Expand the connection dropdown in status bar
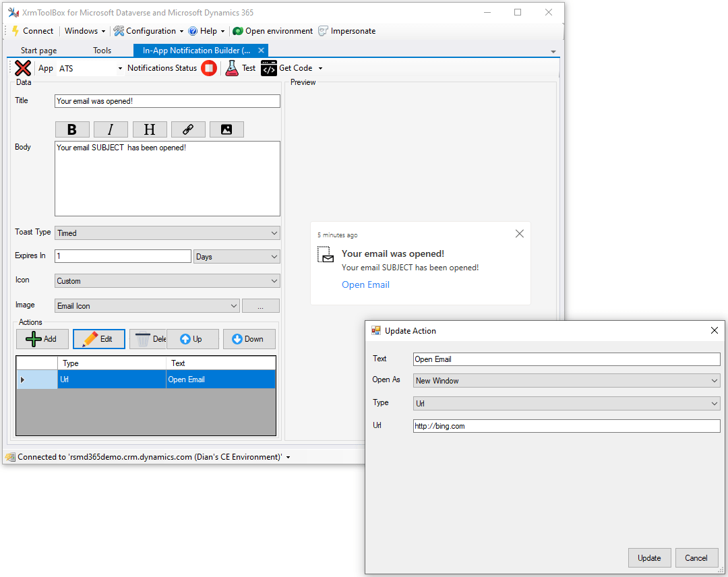 [x=289, y=457]
